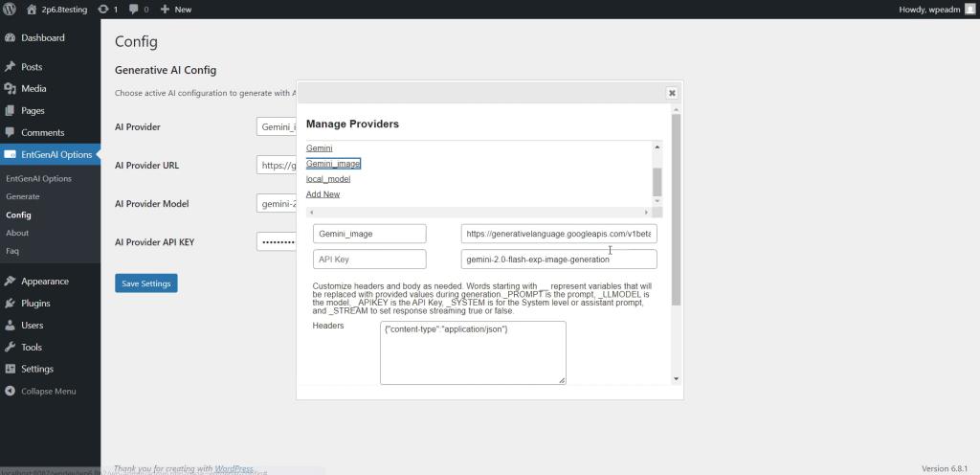This screenshot has width=980, height=475.
Task: Select the Gemini_image provider link
Action: [333, 164]
